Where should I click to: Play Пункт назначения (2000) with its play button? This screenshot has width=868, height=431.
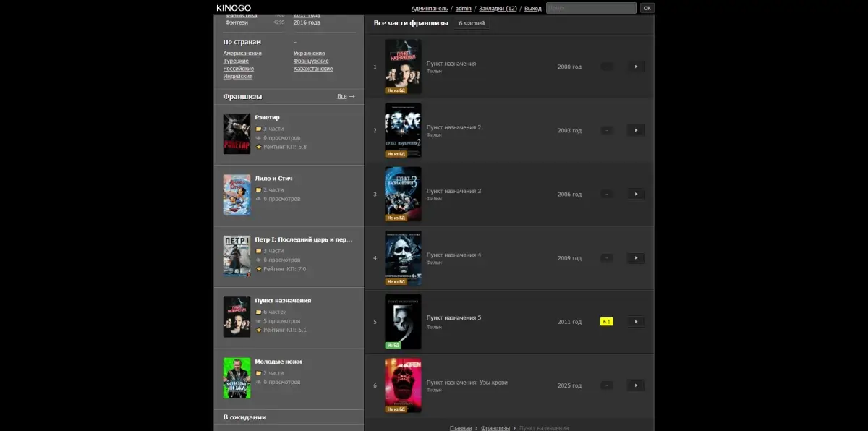(x=635, y=67)
